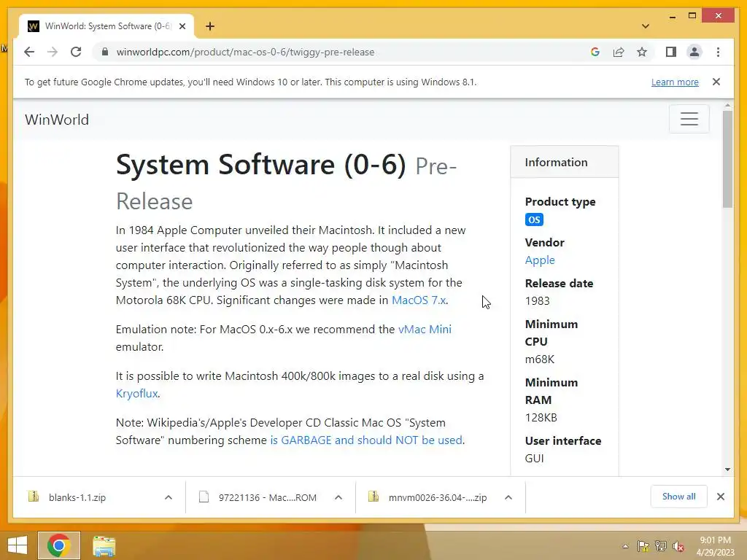Click the forward navigation arrow

[x=53, y=52]
